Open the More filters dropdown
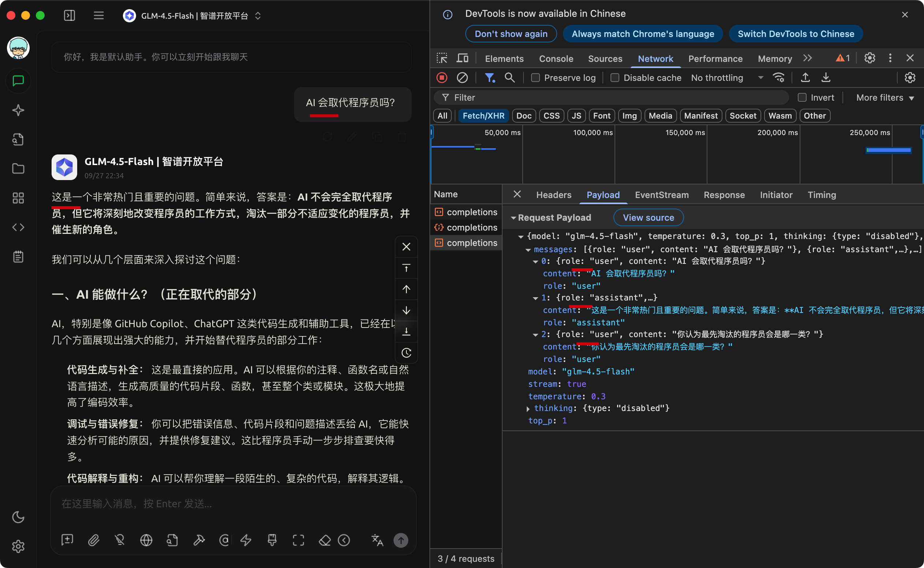 pos(885,98)
